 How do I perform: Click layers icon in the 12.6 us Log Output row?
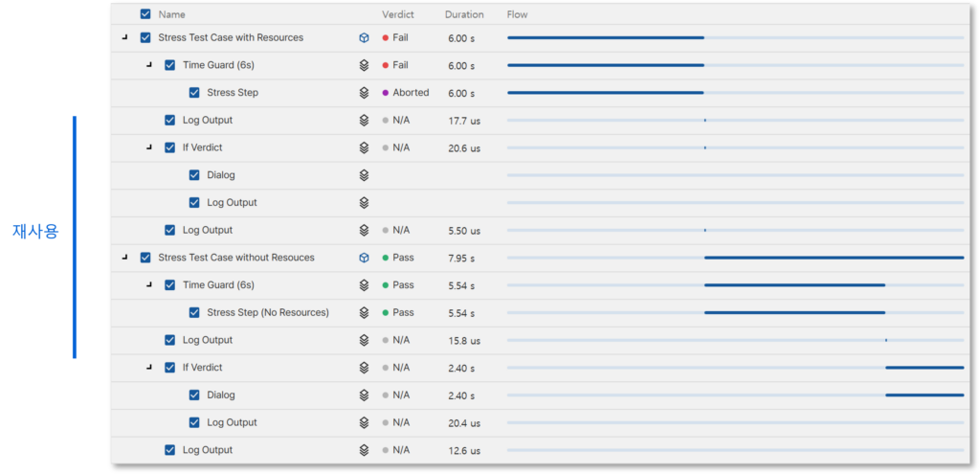[x=364, y=450]
